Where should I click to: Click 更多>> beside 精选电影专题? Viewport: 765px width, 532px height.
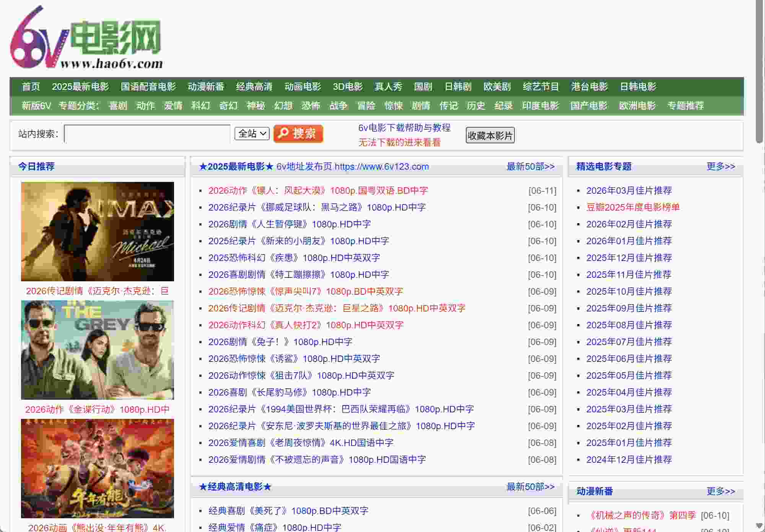(x=721, y=166)
